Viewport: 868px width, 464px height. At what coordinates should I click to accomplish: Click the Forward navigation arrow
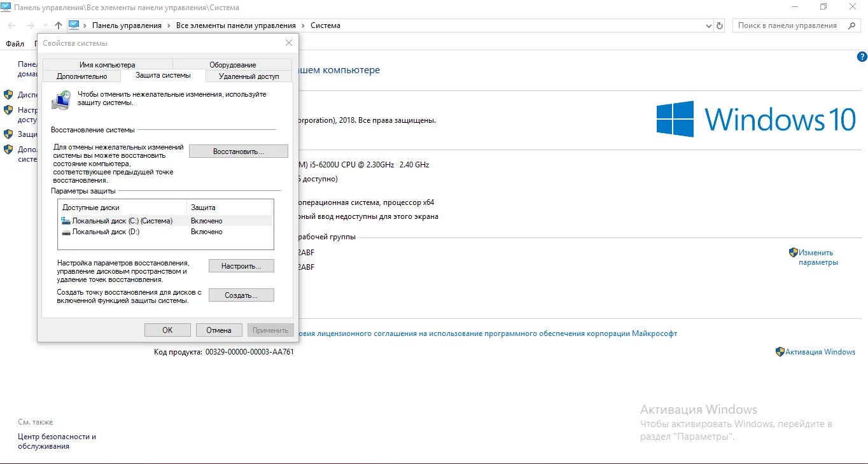[30, 25]
